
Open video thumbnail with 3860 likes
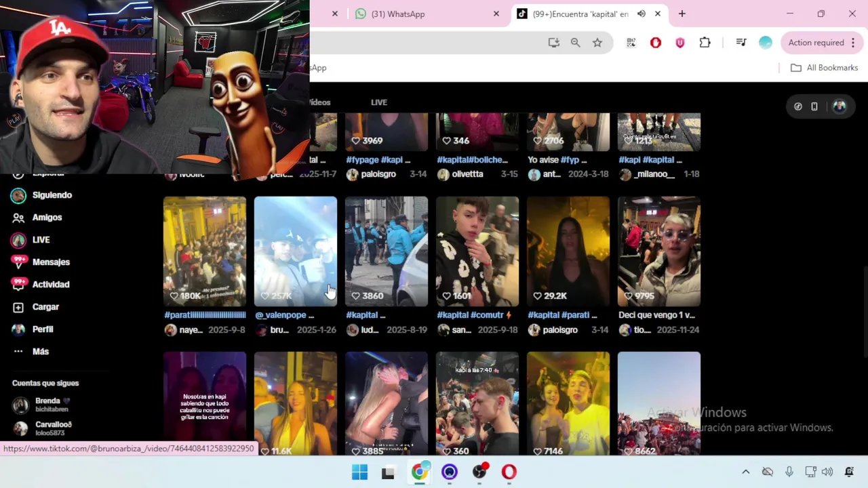coord(387,251)
